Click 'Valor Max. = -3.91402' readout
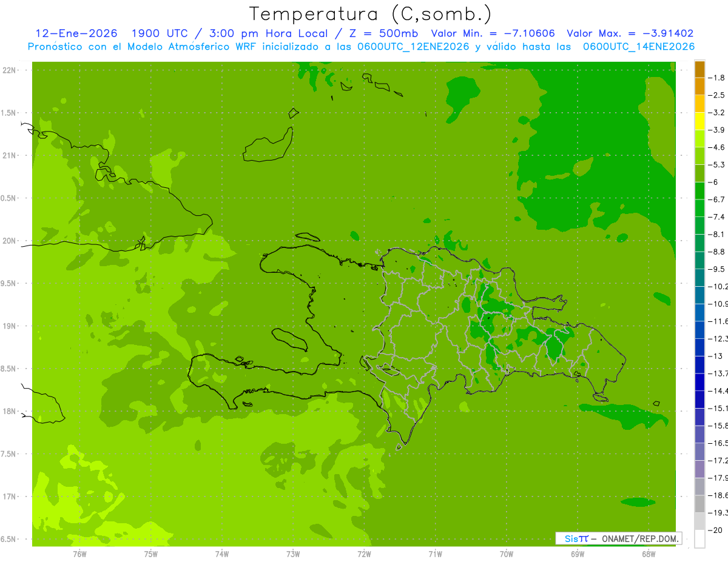The image size is (728, 562). tap(630, 33)
